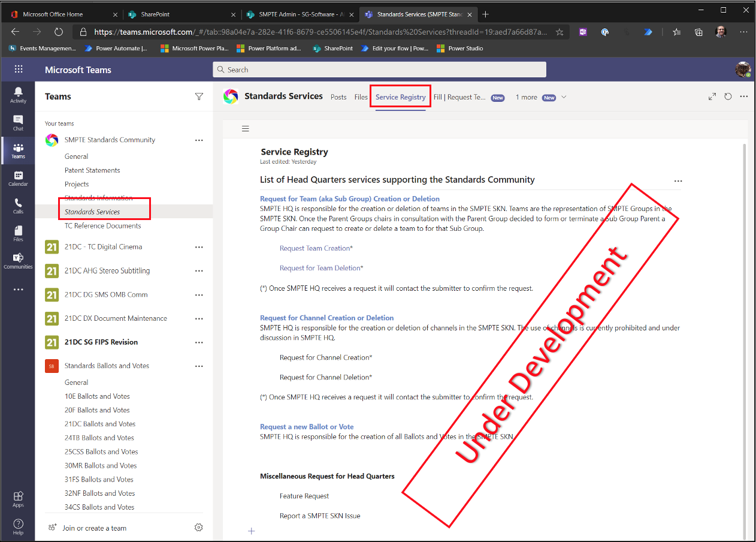The height and width of the screenshot is (542, 756).
Task: Switch to the Files tab of Standards Services
Action: [x=361, y=97]
